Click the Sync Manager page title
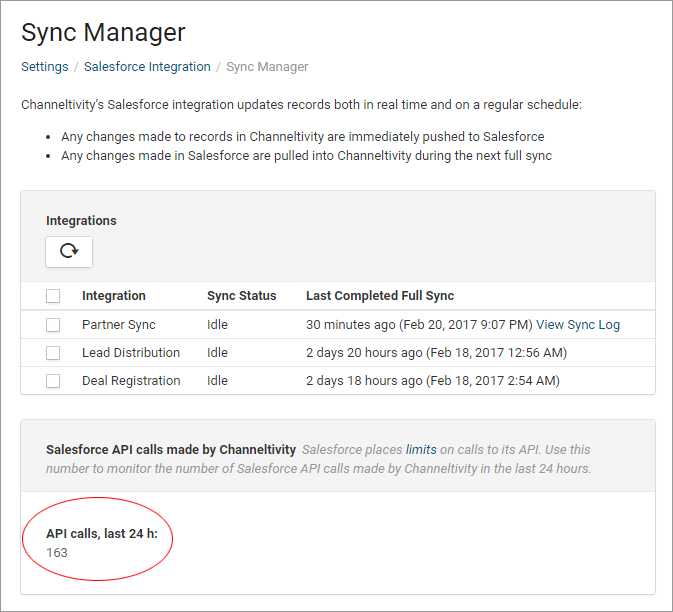The width and height of the screenshot is (673, 612). tap(103, 33)
